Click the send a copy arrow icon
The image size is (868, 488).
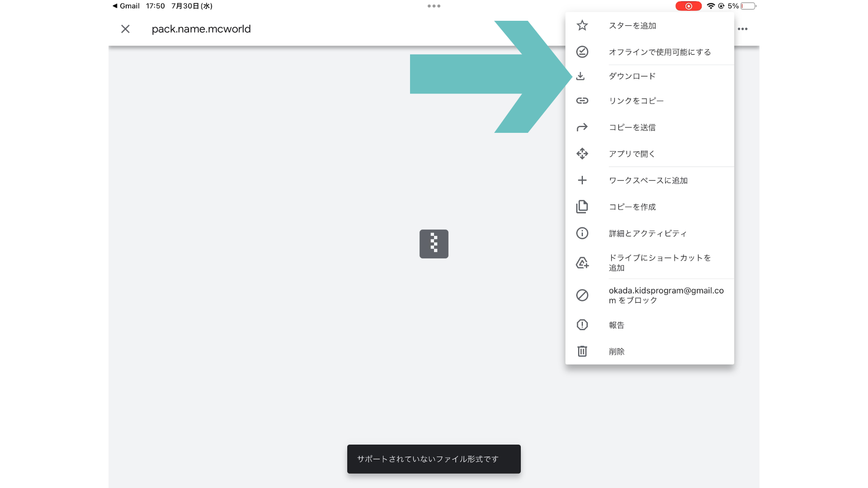582,127
